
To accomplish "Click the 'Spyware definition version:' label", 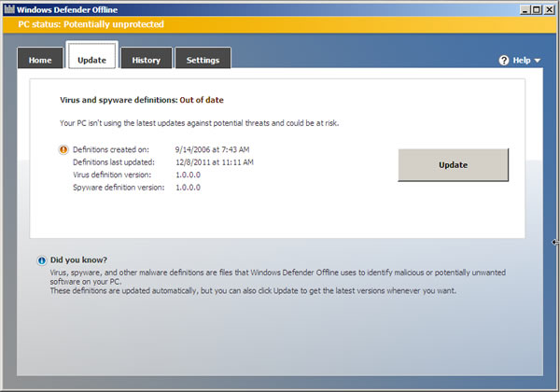I will [119, 188].
